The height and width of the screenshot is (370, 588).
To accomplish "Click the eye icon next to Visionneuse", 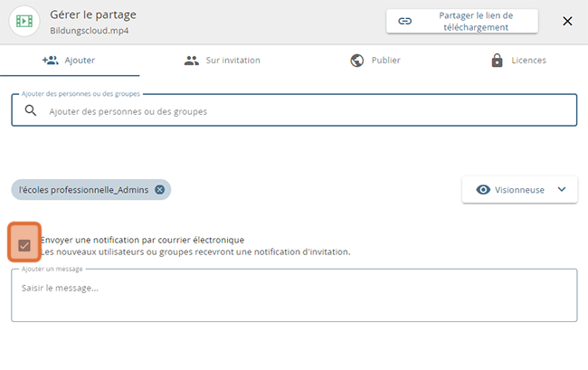I will point(483,190).
